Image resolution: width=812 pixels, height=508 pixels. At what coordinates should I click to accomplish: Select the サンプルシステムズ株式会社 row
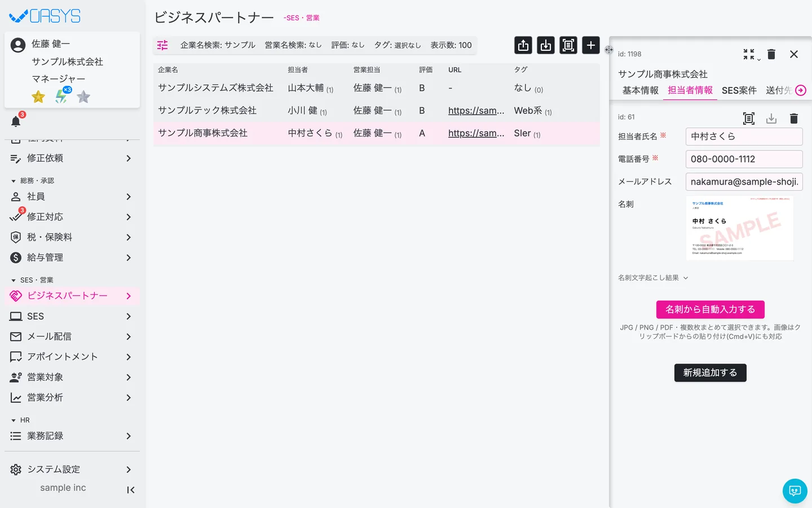tap(377, 88)
